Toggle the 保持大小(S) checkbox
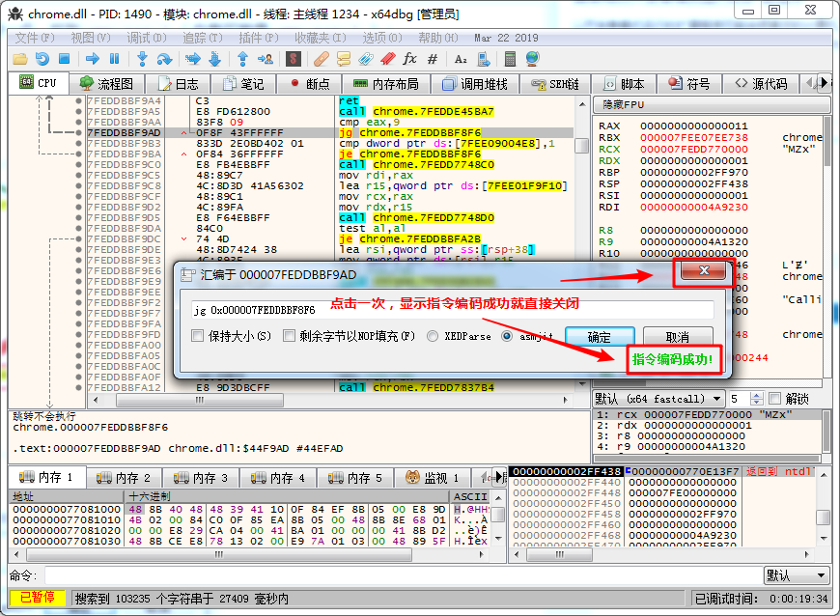This screenshot has width=840, height=616. click(x=198, y=336)
